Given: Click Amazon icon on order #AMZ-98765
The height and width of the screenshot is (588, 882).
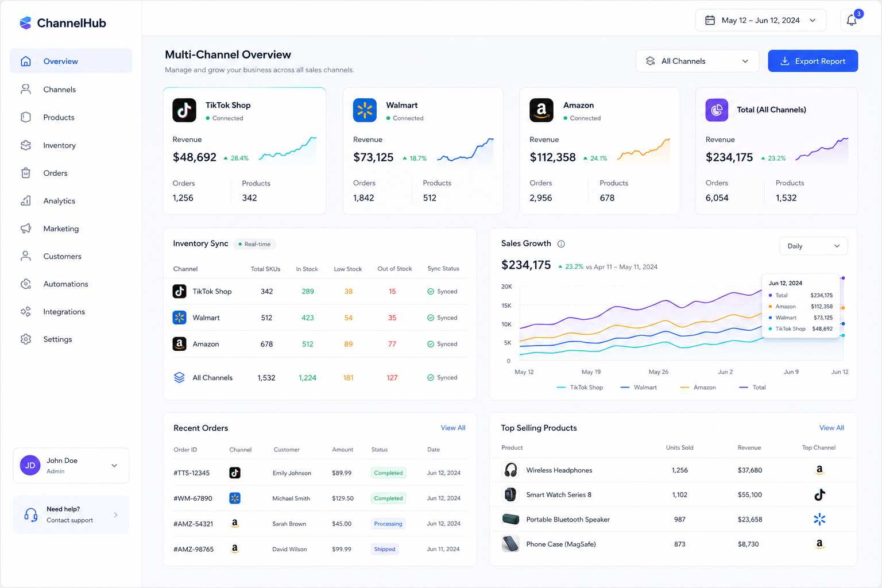Looking at the screenshot, I should coord(234,548).
